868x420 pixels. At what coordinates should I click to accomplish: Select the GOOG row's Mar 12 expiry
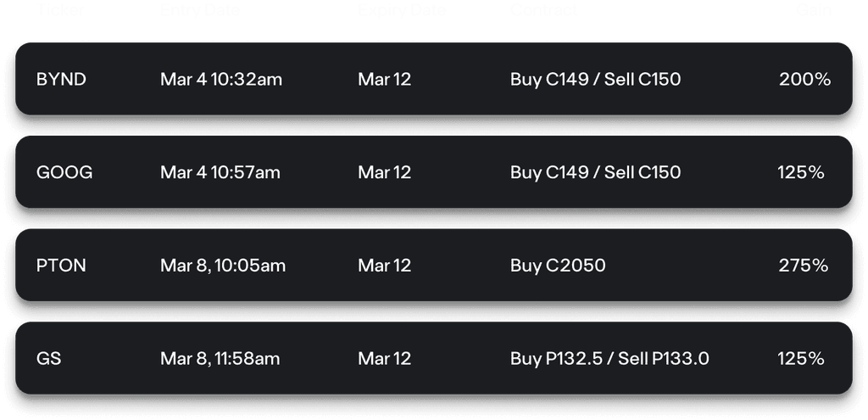click(x=384, y=172)
